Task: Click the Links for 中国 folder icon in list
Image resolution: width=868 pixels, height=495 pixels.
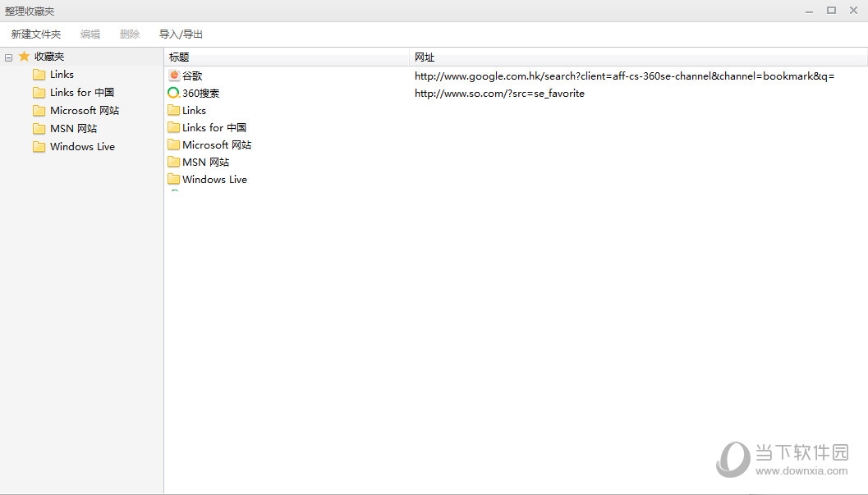Action: tap(173, 127)
